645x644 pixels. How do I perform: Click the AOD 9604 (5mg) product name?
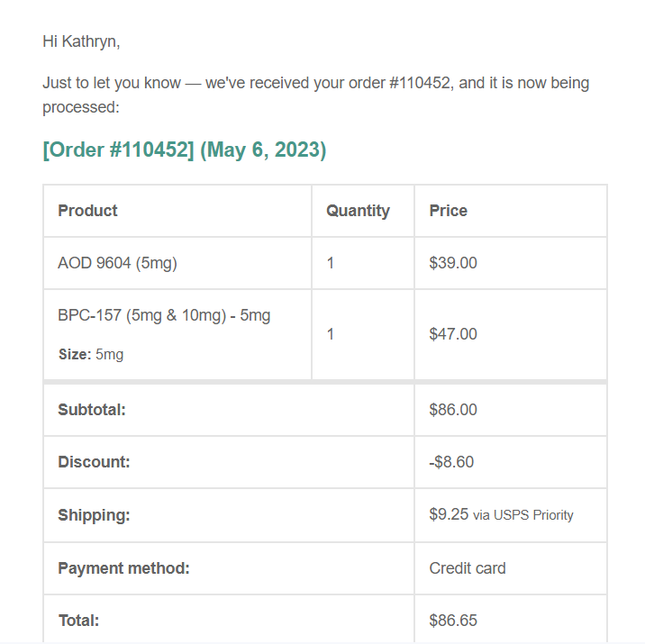click(117, 263)
